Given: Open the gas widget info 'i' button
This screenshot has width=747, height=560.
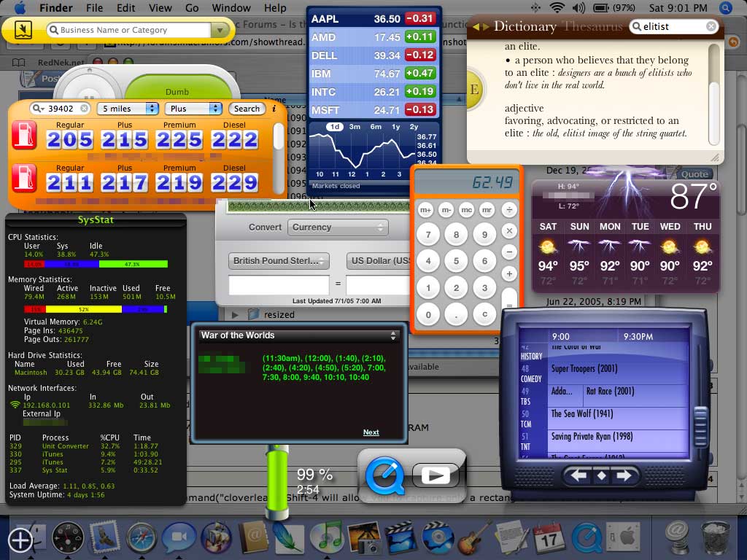Looking at the screenshot, I should (x=274, y=109).
